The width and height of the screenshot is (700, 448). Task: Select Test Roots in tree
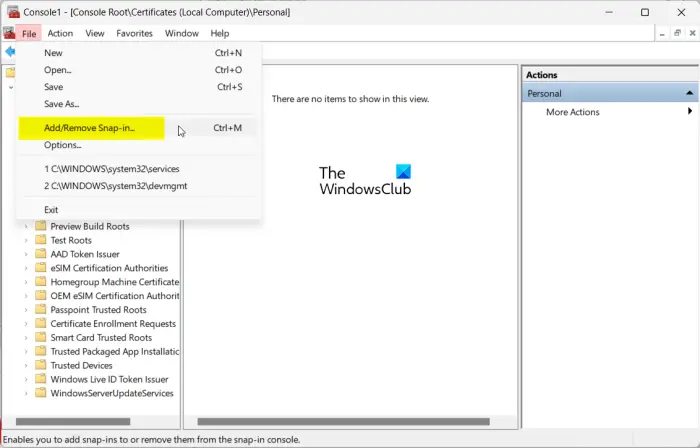(x=71, y=240)
